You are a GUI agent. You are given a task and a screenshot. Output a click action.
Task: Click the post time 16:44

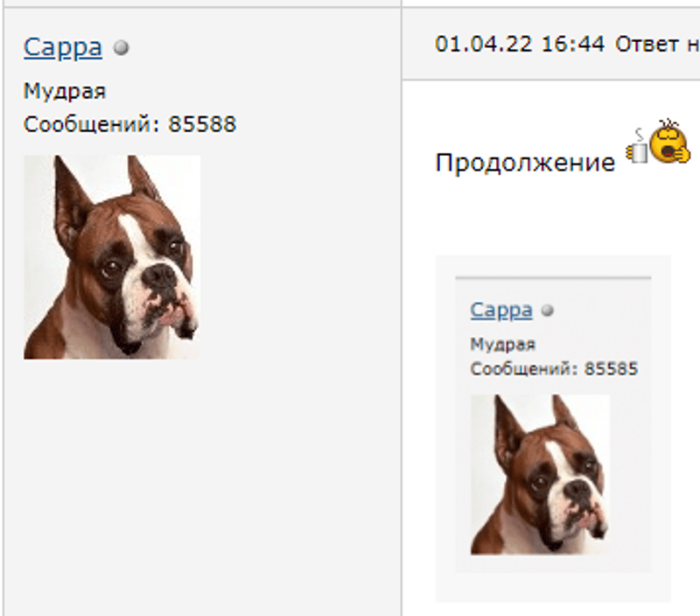tap(573, 45)
